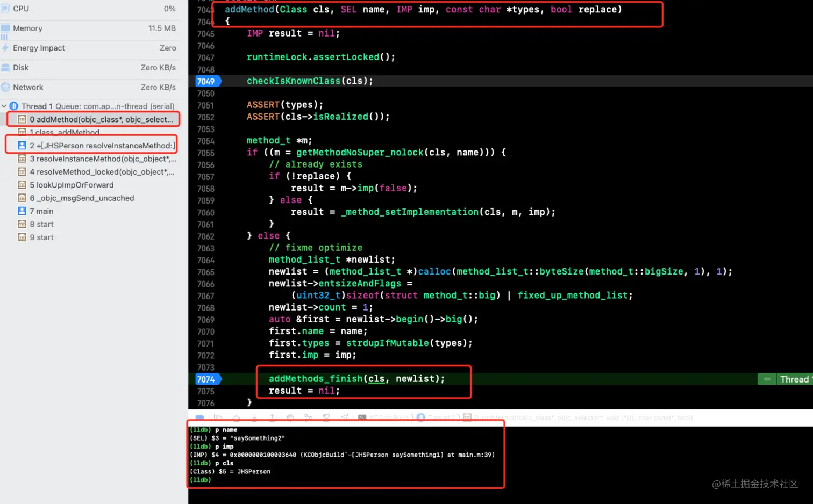Viewport: 813px width, 504px height.
Task: Click the green Thread annotation badge icon
Action: [x=767, y=379]
